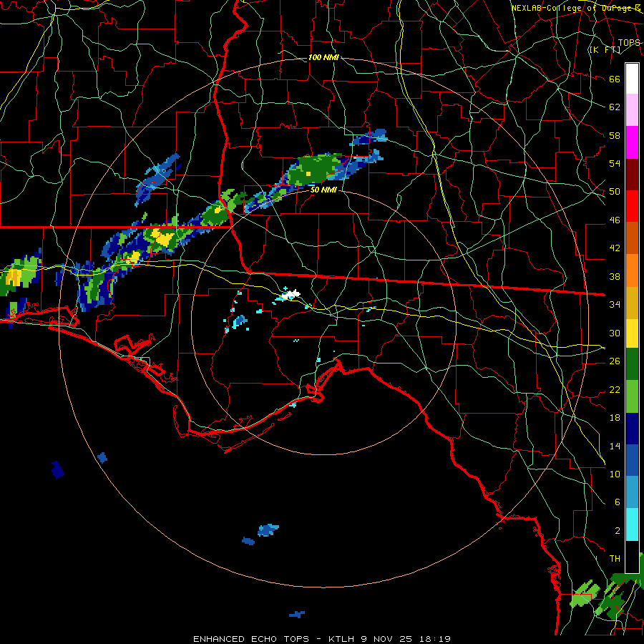Click the 50 NMI range ring label

coord(323,190)
